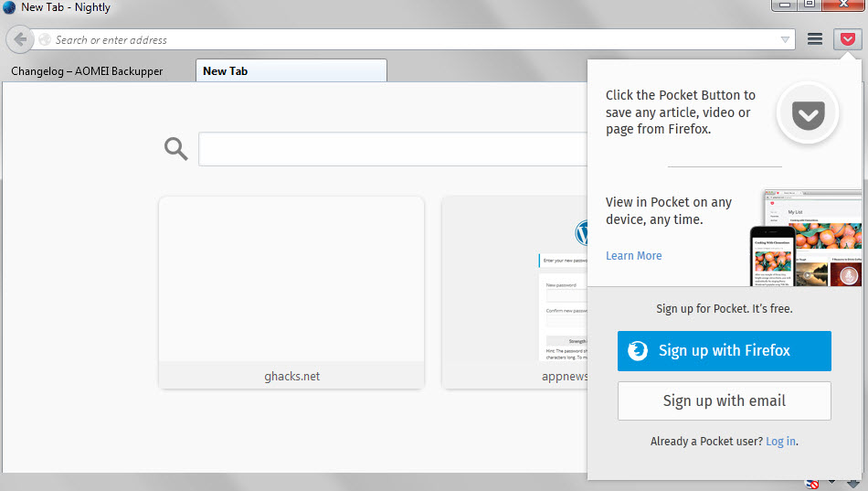This screenshot has height=491, width=868.
Task: Click Sign up with Firefox button
Action: [x=724, y=351]
